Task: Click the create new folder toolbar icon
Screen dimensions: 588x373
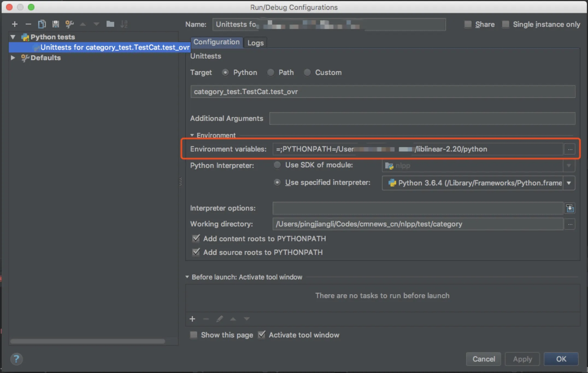Action: point(110,24)
